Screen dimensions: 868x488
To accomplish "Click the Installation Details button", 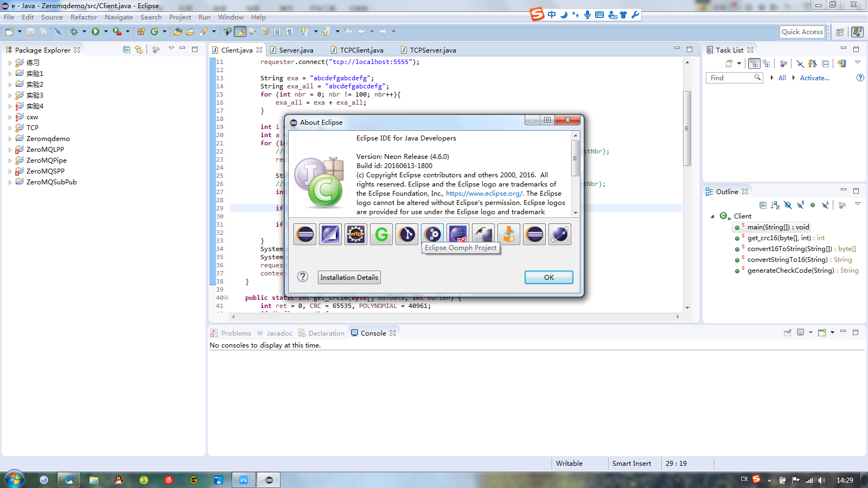I will [349, 278].
